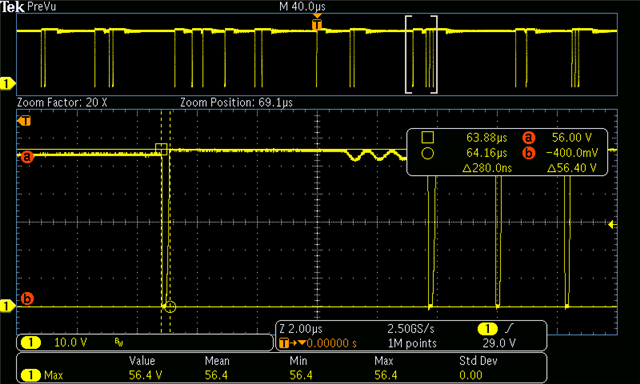The width and height of the screenshot is (640, 384).
Task: Click the Zoom Position: 69.1µs label
Action: pos(237,102)
